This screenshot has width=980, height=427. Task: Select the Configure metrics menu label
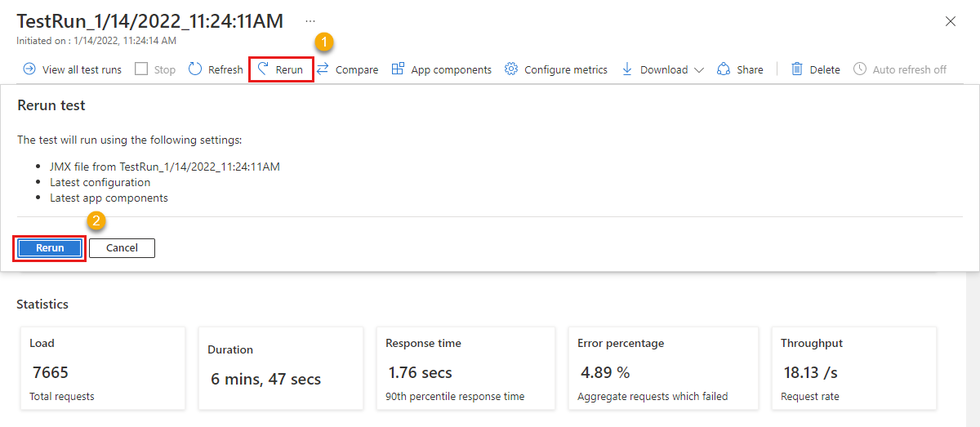(x=566, y=70)
